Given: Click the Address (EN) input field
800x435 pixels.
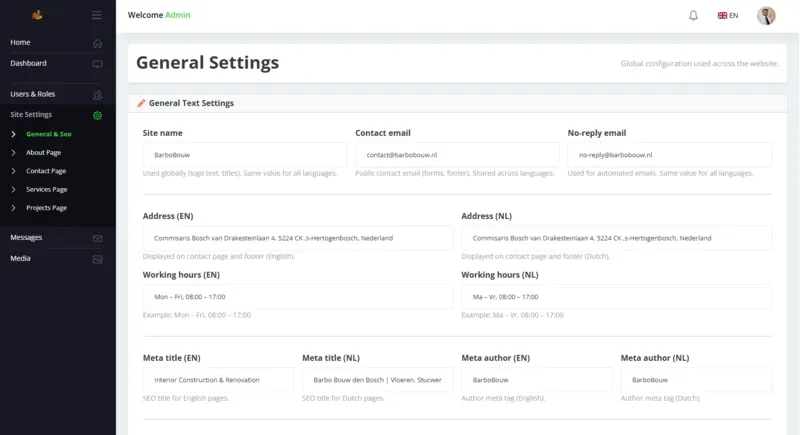Looking at the screenshot, I should point(298,238).
